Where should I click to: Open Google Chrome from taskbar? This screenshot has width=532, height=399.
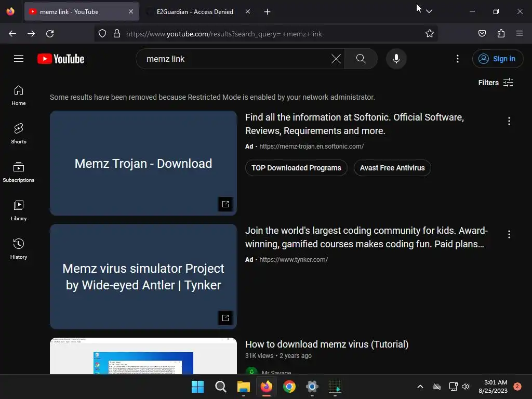[x=289, y=387]
